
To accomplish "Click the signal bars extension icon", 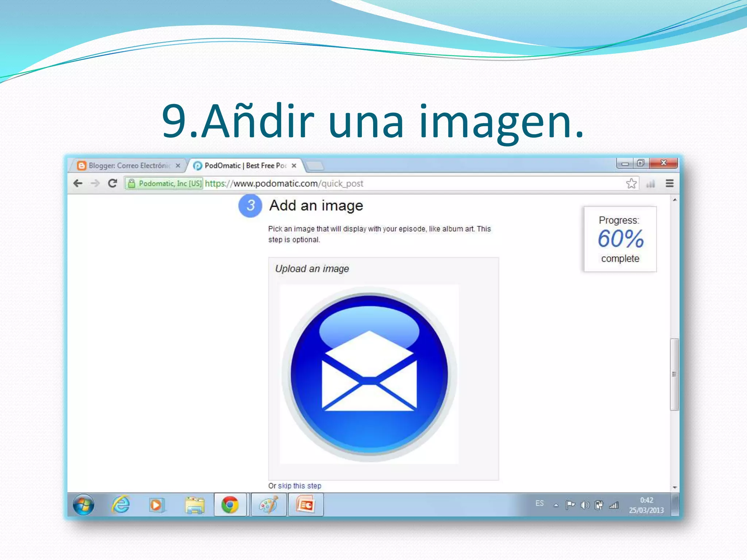I will tap(650, 183).
